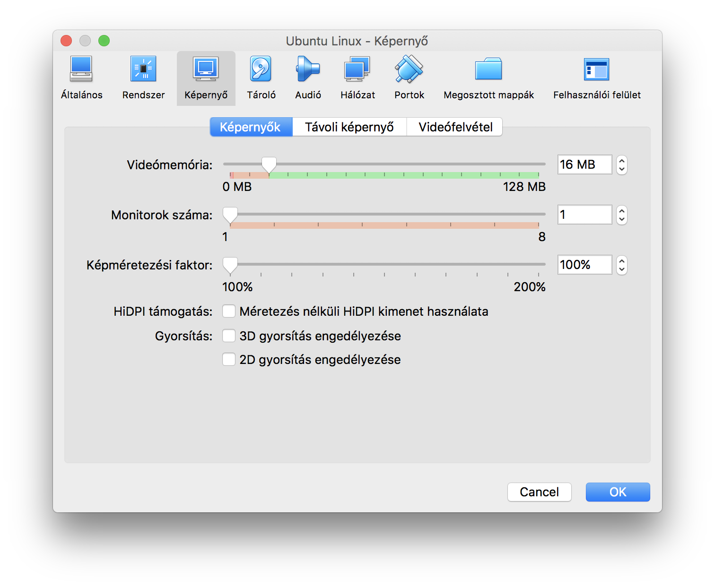Click the Videómemória stepper arrows
Screen dimensions: 715x588
[622, 165]
